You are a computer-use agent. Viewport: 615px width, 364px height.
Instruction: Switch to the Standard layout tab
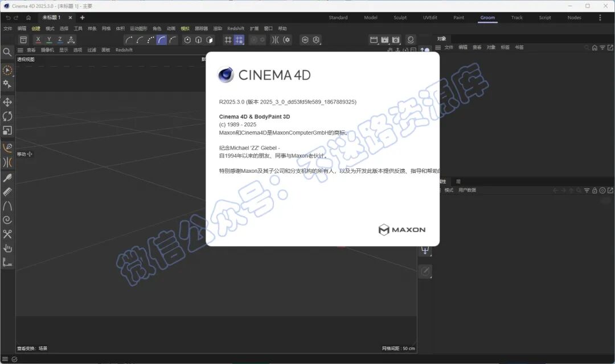click(x=338, y=18)
